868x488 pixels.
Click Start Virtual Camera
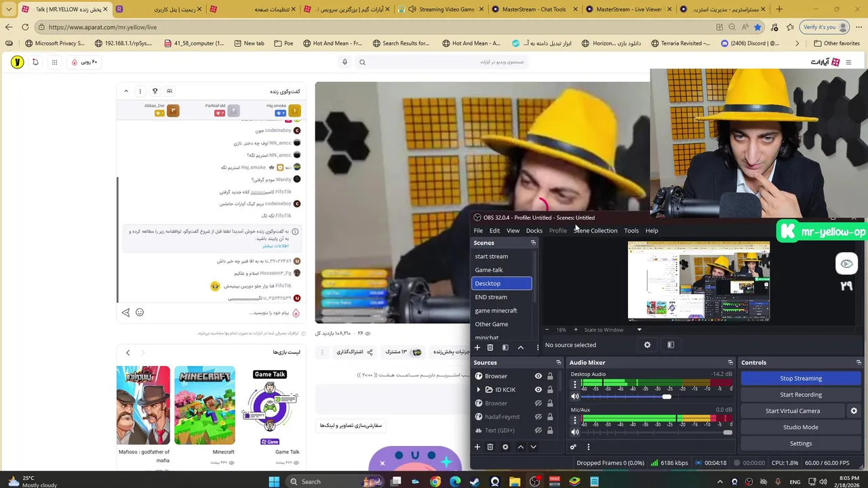pos(793,411)
